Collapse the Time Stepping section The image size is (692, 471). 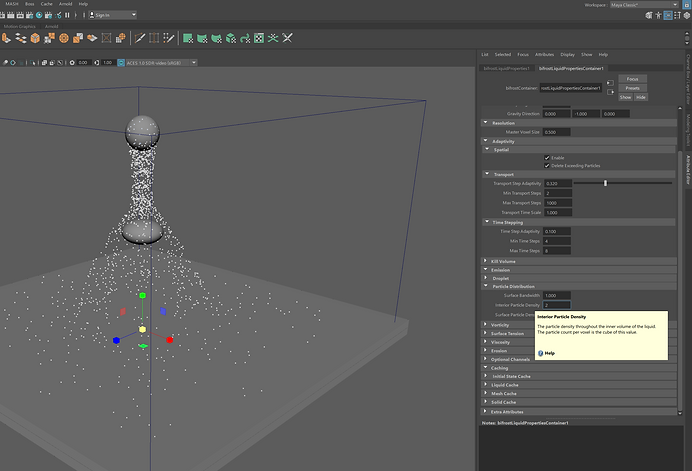click(x=487, y=222)
